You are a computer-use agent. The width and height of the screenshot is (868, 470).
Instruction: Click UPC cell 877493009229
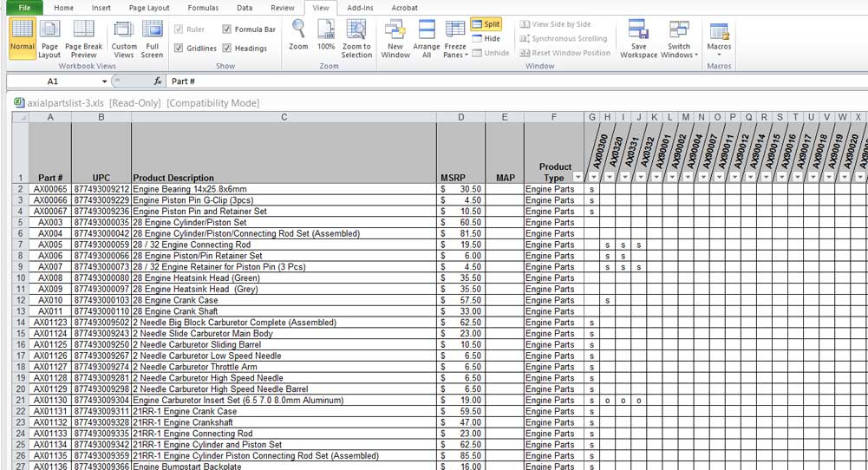[101, 199]
